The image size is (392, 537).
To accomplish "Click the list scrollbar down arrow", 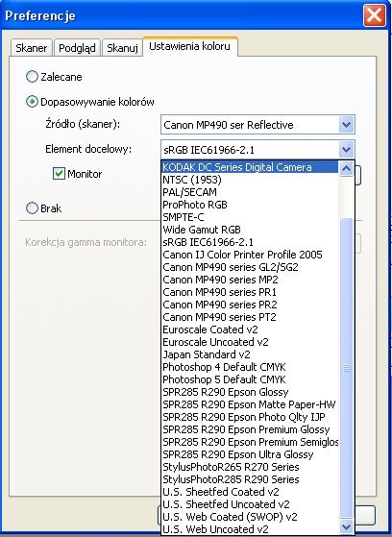I will (347, 526).
